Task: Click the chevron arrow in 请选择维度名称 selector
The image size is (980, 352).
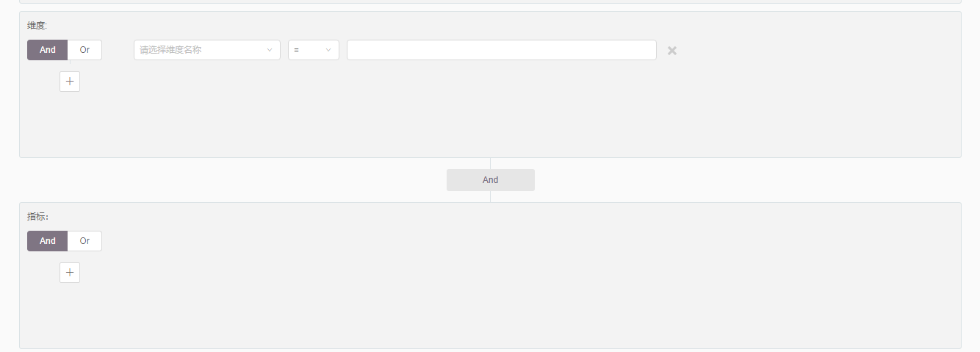Action: 270,50
